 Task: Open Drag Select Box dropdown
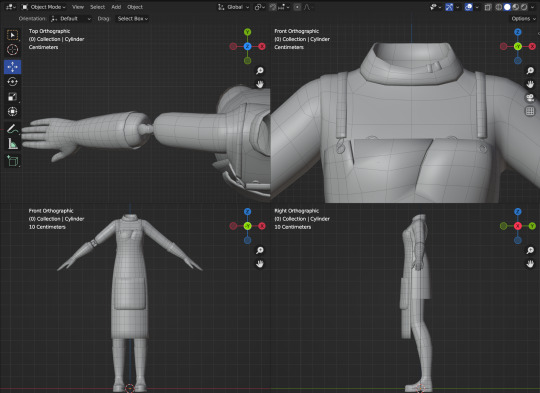(x=132, y=19)
